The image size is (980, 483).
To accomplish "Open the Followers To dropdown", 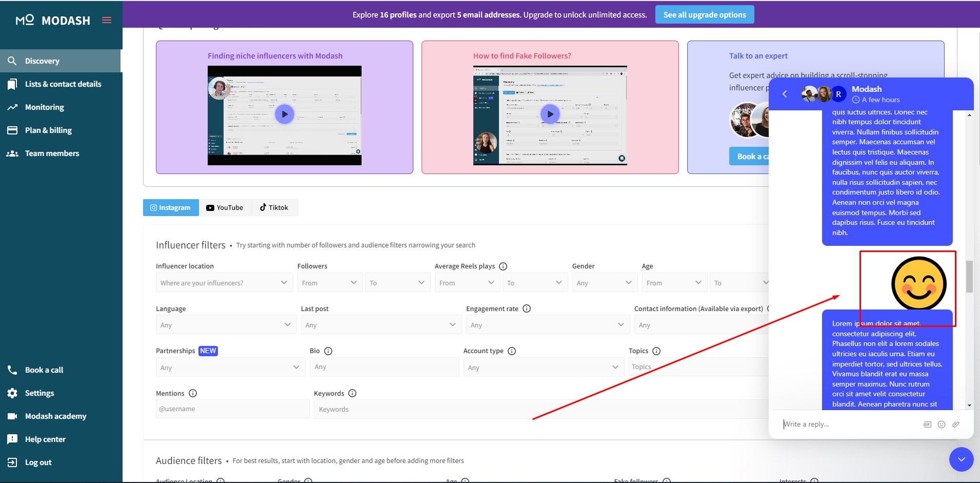I will pyautogui.click(x=397, y=283).
